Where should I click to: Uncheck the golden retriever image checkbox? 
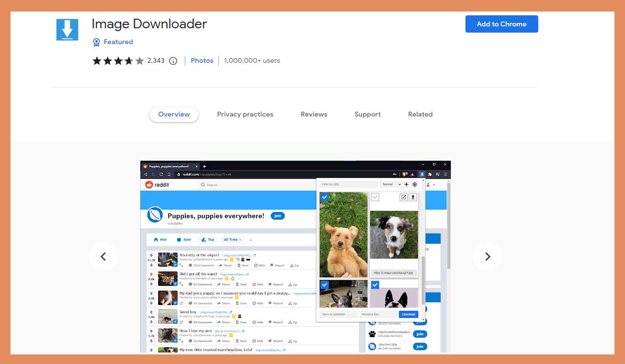(x=325, y=197)
